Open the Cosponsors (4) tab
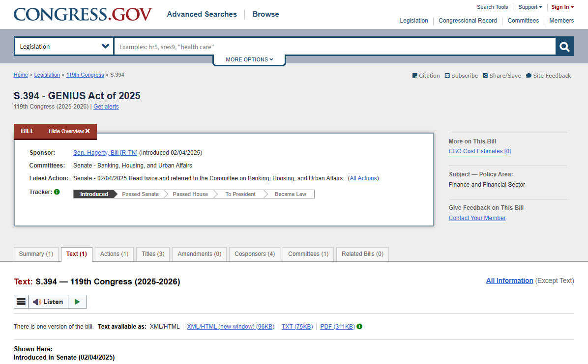 [255, 254]
